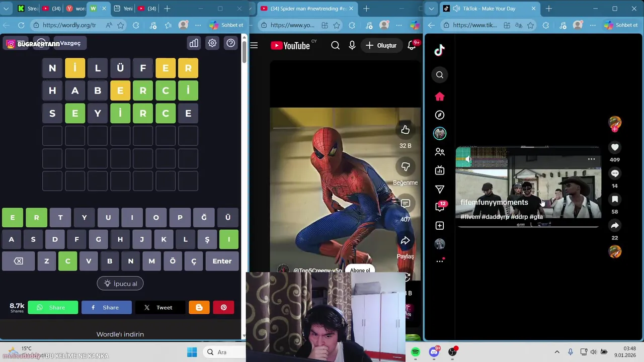Open TikTok video comments (14)

[615, 173]
